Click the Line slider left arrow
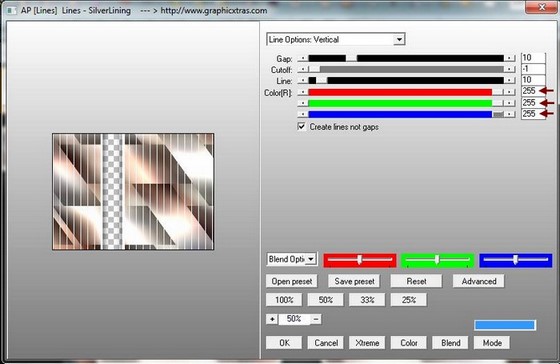This screenshot has height=364, width=560. click(303, 80)
